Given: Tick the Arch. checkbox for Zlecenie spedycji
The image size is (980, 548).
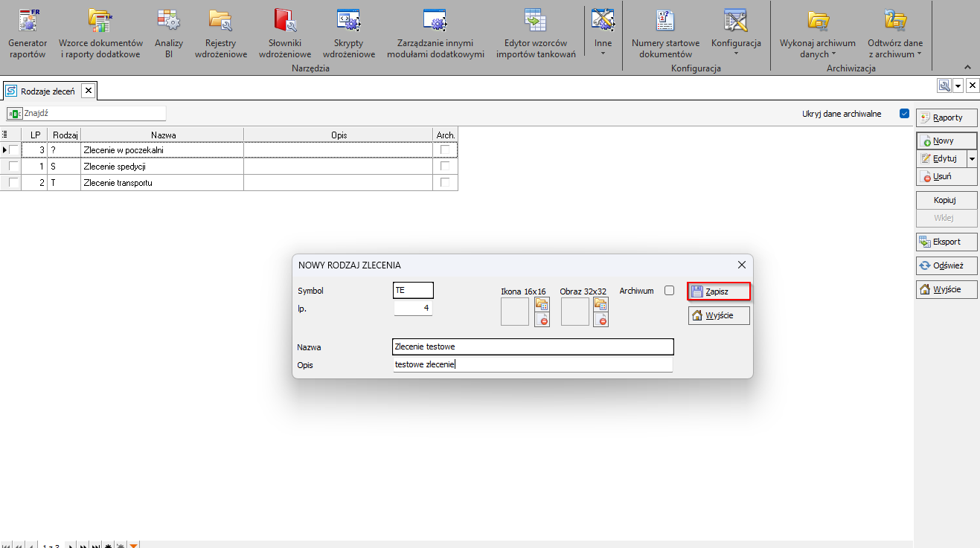Looking at the screenshot, I should click(x=445, y=167).
